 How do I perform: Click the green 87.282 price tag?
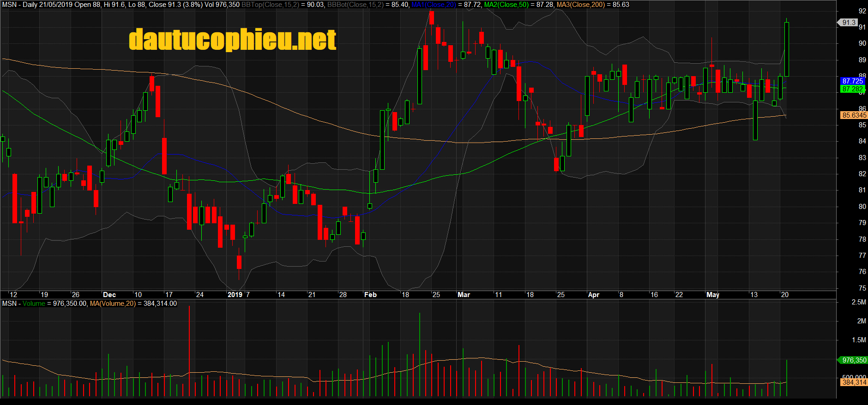(x=852, y=89)
